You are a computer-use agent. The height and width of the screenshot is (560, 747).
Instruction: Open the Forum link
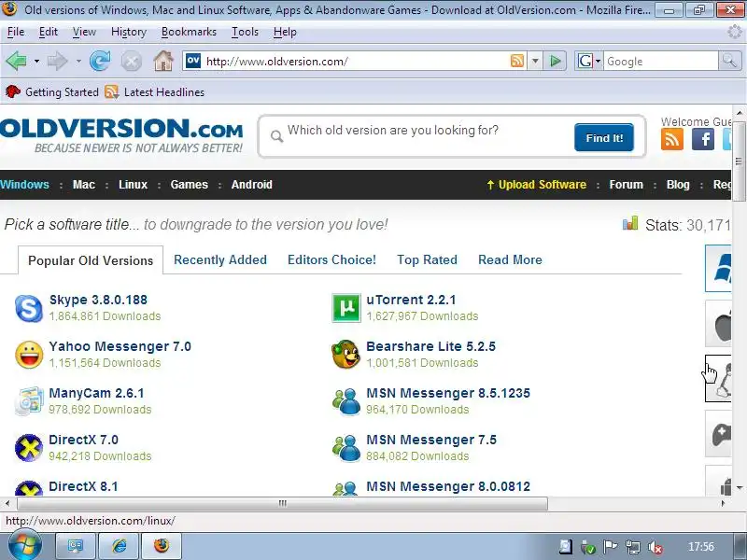point(626,185)
